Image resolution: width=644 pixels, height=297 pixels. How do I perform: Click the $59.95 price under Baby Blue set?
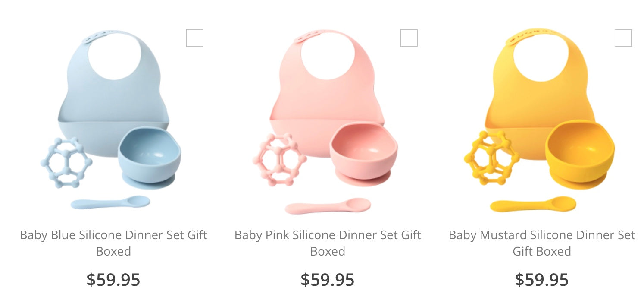tap(113, 280)
